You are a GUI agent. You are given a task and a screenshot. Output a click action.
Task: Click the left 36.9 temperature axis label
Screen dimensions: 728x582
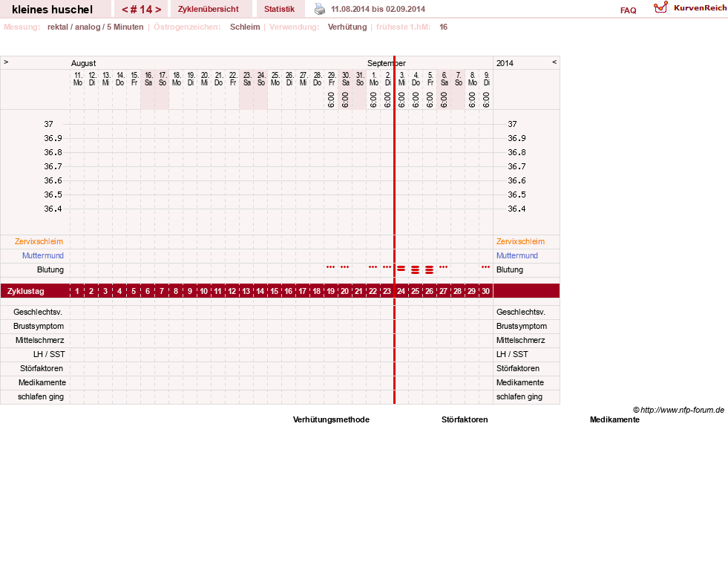(53, 138)
